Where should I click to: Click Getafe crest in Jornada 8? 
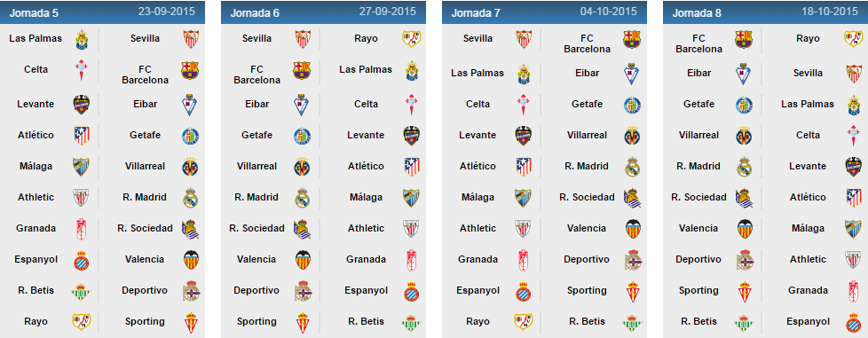[x=744, y=105]
